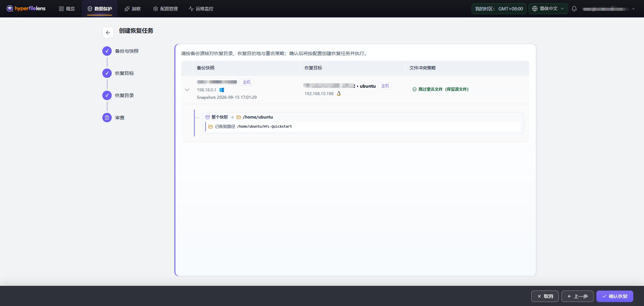Screen dimensions: 644x306
Task: Click the /home/ubuntu folder icon
Action: [239, 117]
